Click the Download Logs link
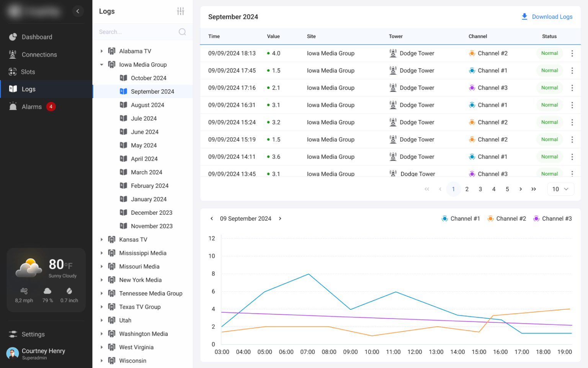588x368 pixels. pos(547,16)
